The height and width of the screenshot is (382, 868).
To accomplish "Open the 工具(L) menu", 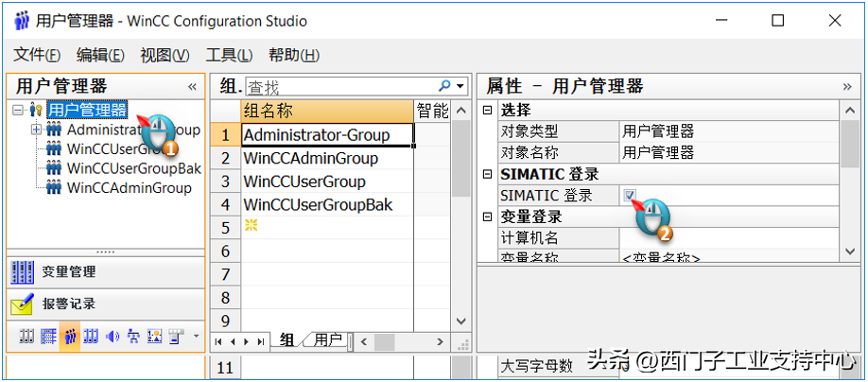I will coord(229,55).
